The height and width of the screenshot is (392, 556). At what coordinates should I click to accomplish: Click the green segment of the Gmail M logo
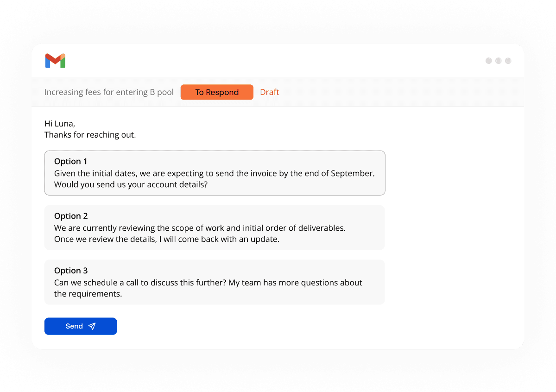tap(63, 64)
